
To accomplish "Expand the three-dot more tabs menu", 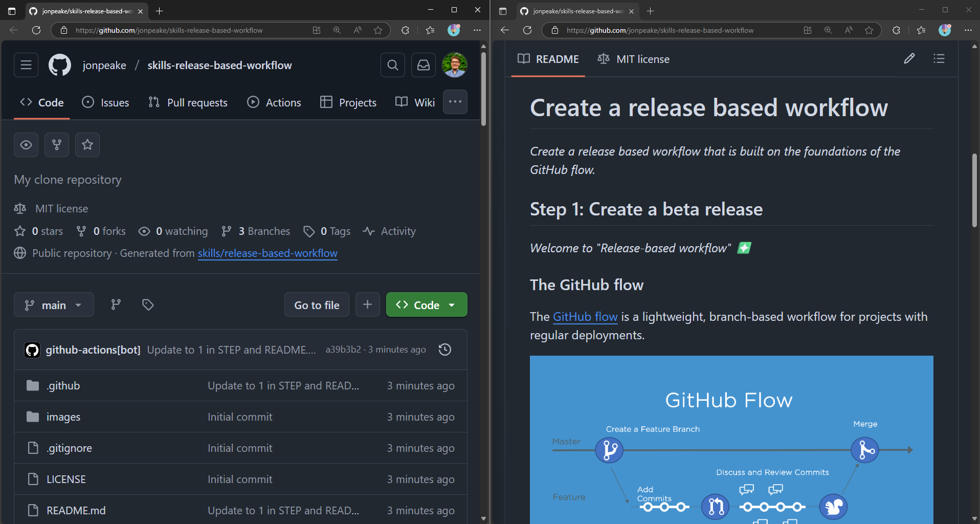I will pyautogui.click(x=455, y=102).
